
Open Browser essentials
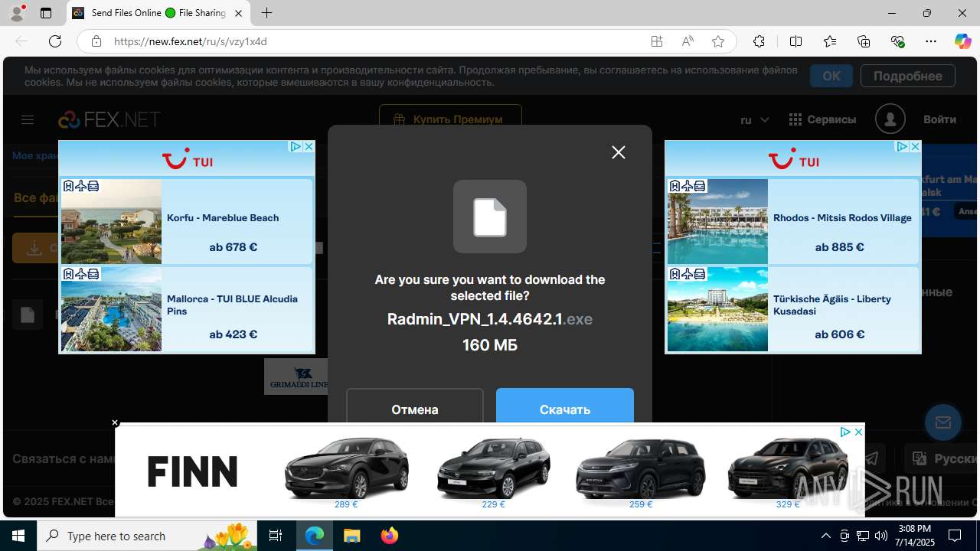[x=898, y=41]
